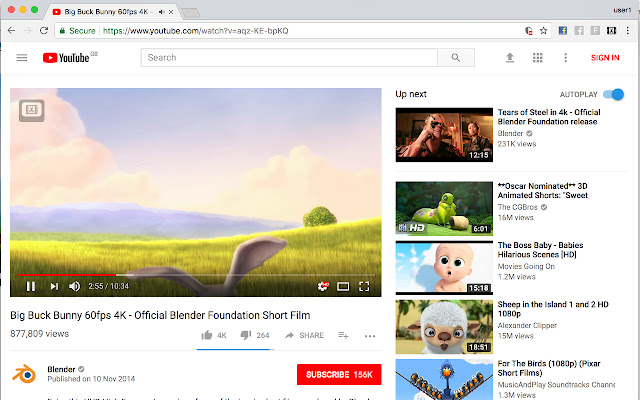Open YouTube settings three-dot menu
The width and height of the screenshot is (640, 400).
[x=565, y=58]
